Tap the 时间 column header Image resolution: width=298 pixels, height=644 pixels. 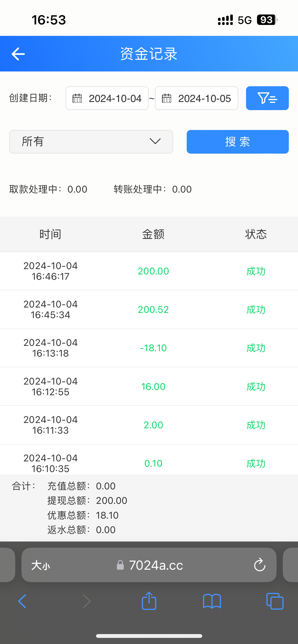pos(50,234)
